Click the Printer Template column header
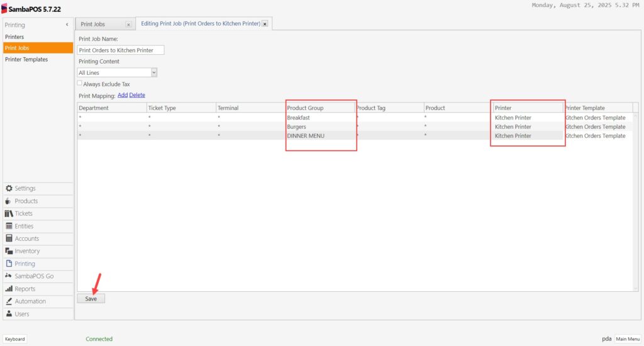Viewport: 644px width, 346px height. pyautogui.click(x=598, y=108)
